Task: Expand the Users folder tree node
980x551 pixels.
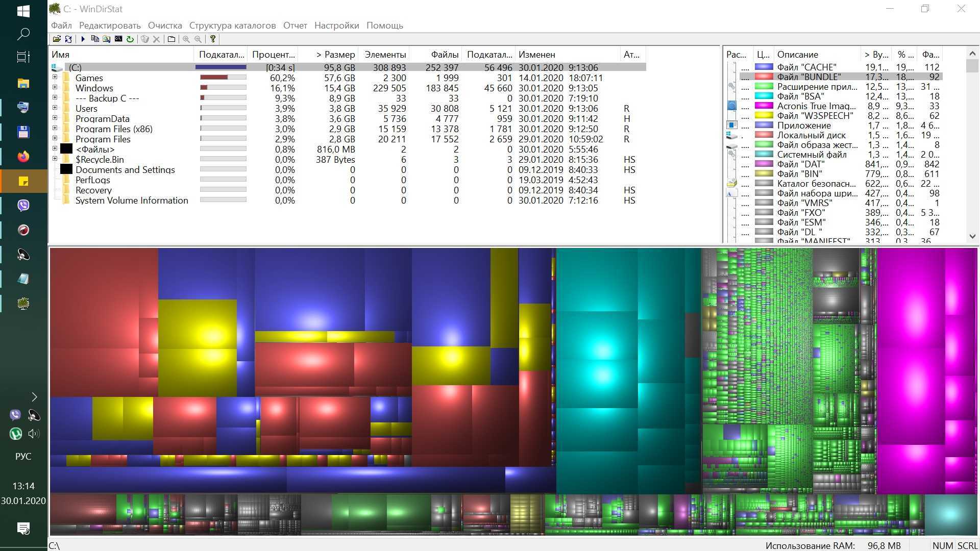Action: tap(55, 108)
